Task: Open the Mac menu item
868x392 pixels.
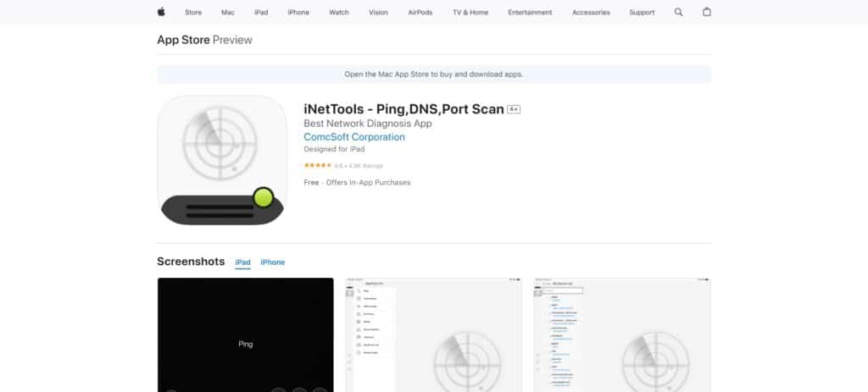Action: pyautogui.click(x=228, y=12)
